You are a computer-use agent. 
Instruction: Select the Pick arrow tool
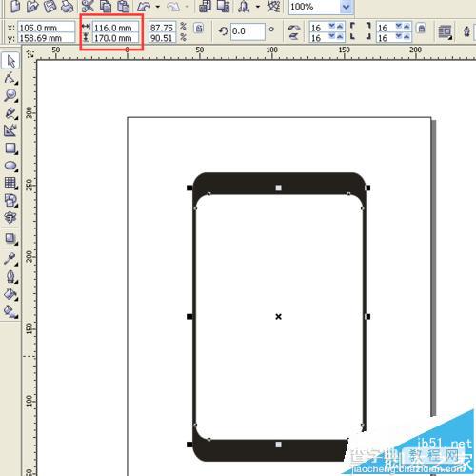pos(10,61)
